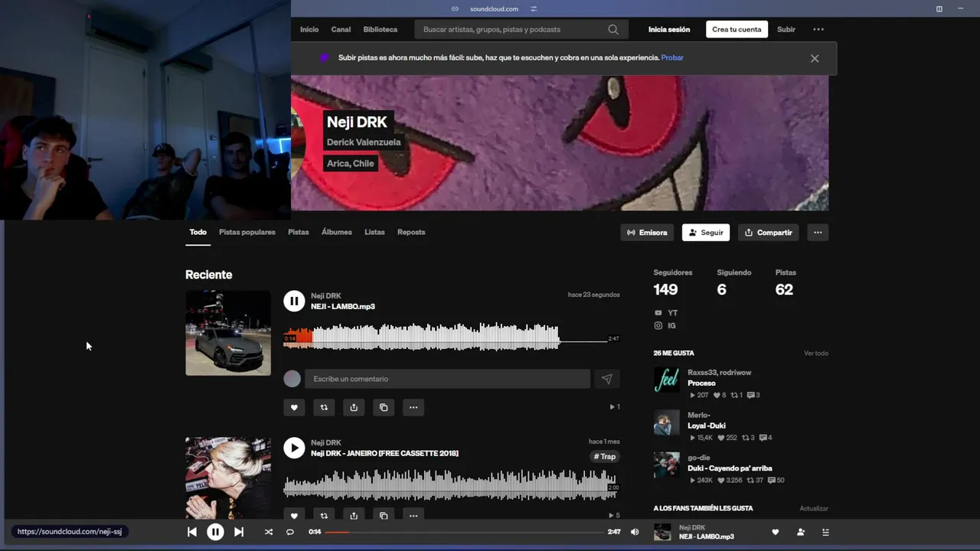Switch to the Pistas tab
This screenshot has height=551, width=980.
[299, 232]
